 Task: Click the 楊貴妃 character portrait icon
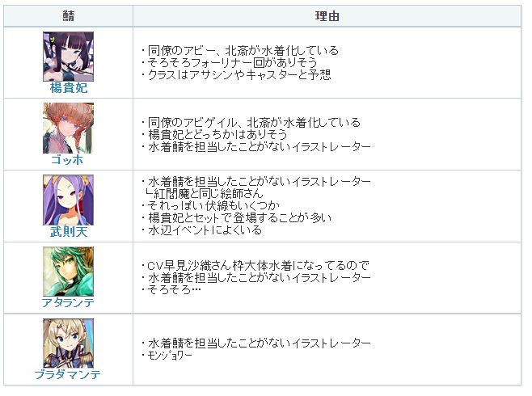(68, 57)
